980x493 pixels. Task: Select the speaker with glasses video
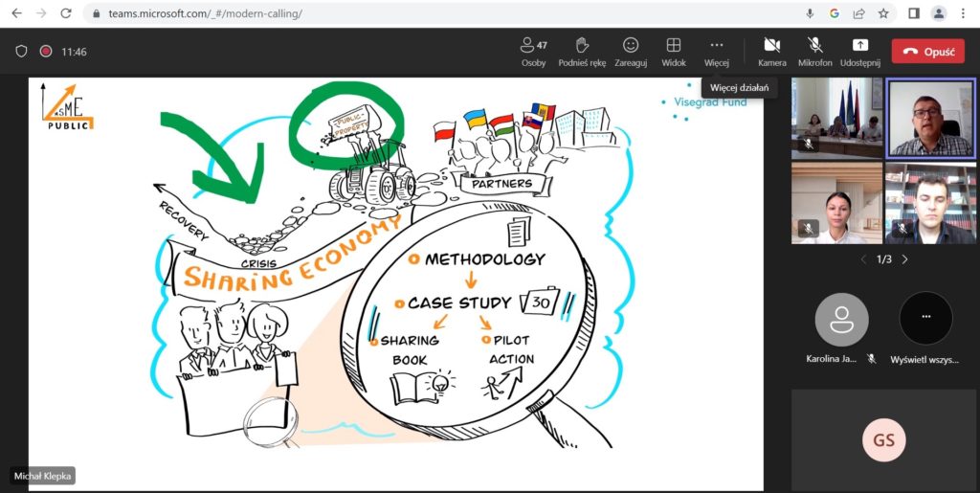click(x=930, y=118)
